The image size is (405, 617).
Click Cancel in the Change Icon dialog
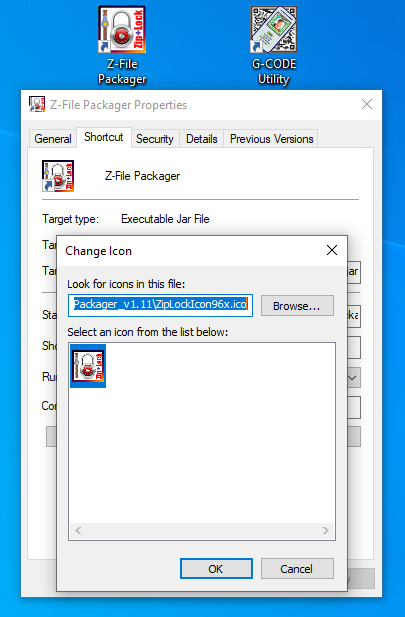[297, 569]
